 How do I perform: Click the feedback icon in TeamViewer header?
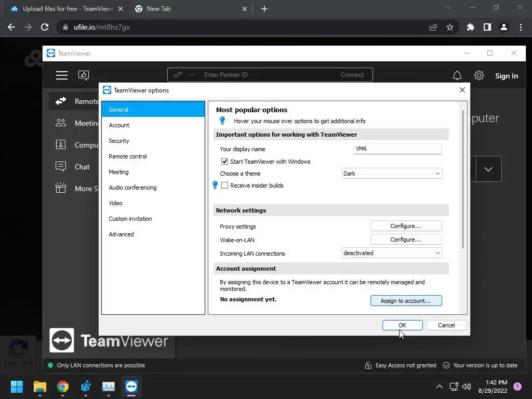(x=84, y=75)
